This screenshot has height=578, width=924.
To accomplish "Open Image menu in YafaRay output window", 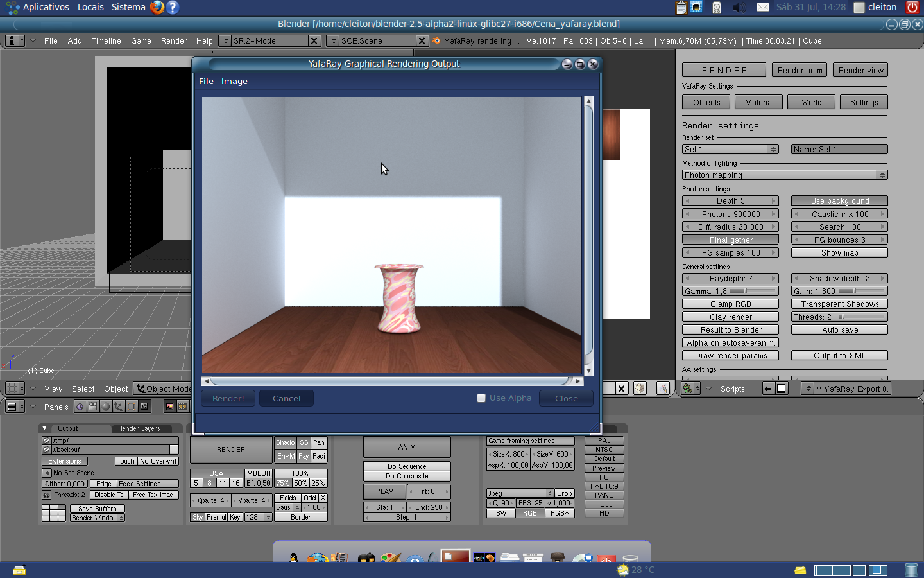I will click(234, 82).
